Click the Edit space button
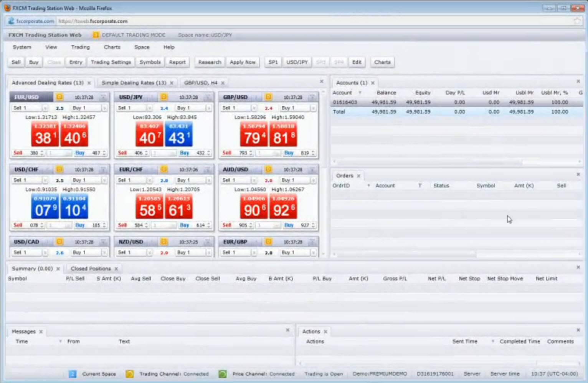588x383 pixels. (x=357, y=62)
